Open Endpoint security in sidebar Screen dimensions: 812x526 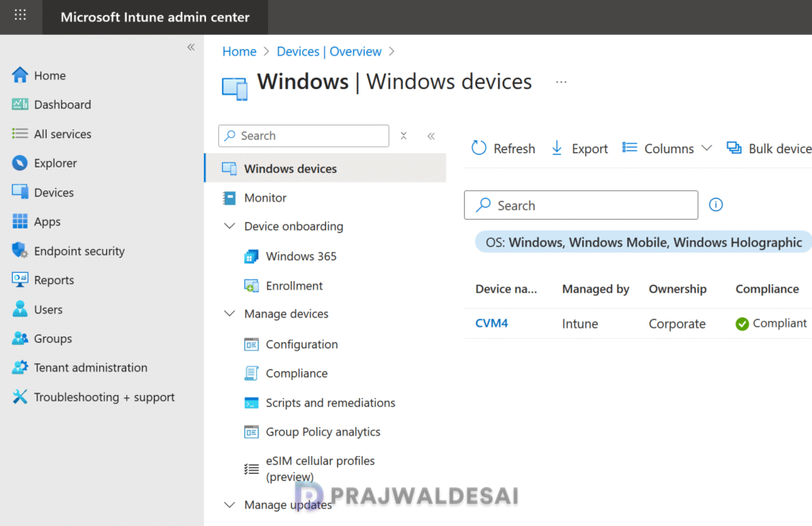point(79,251)
